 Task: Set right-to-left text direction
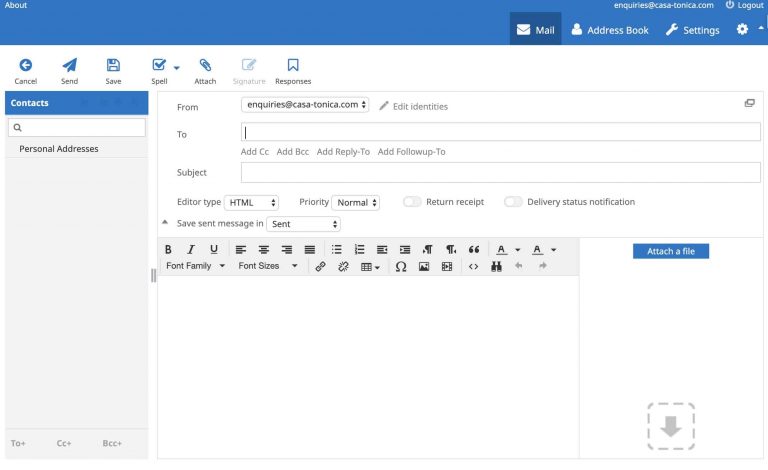coord(451,250)
